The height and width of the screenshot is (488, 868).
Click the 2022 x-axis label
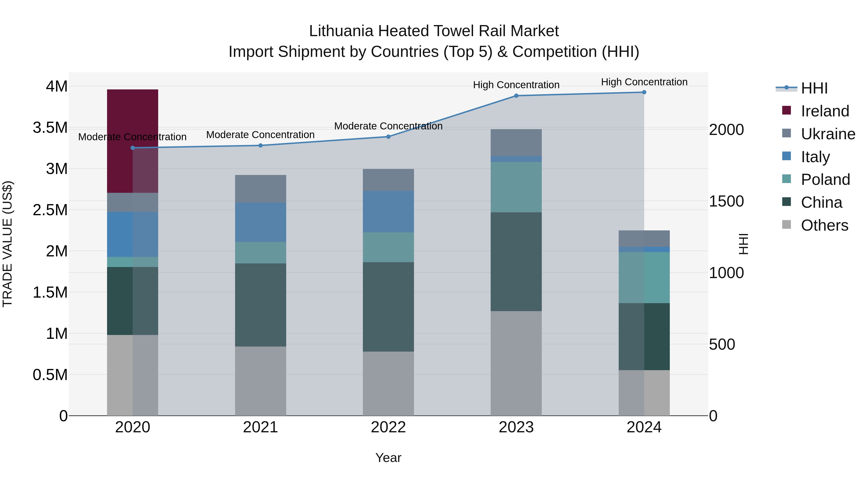tap(388, 427)
